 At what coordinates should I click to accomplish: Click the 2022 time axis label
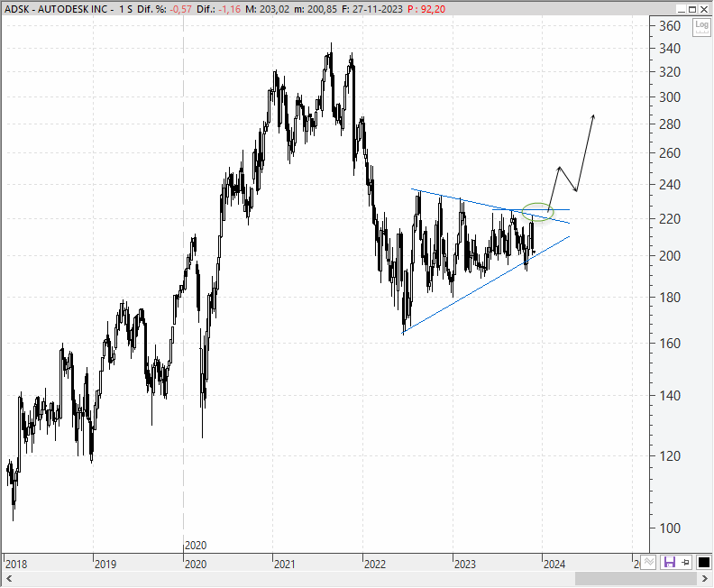coord(375,565)
